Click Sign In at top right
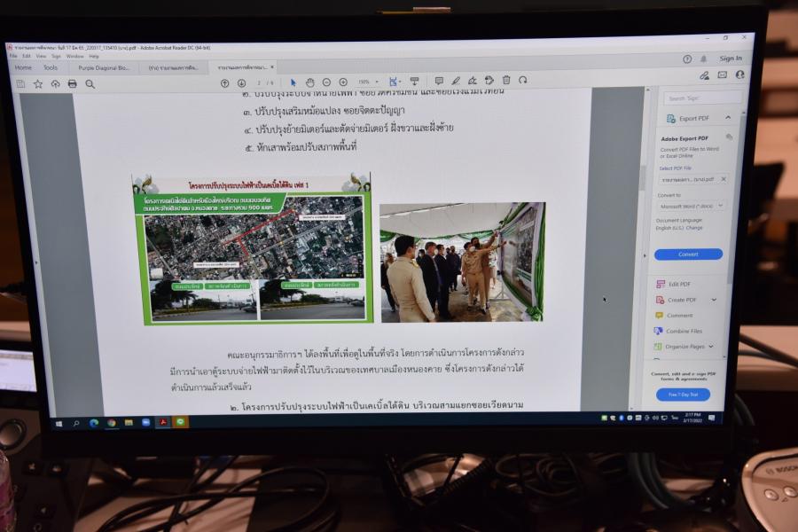The image size is (798, 532). (x=731, y=59)
